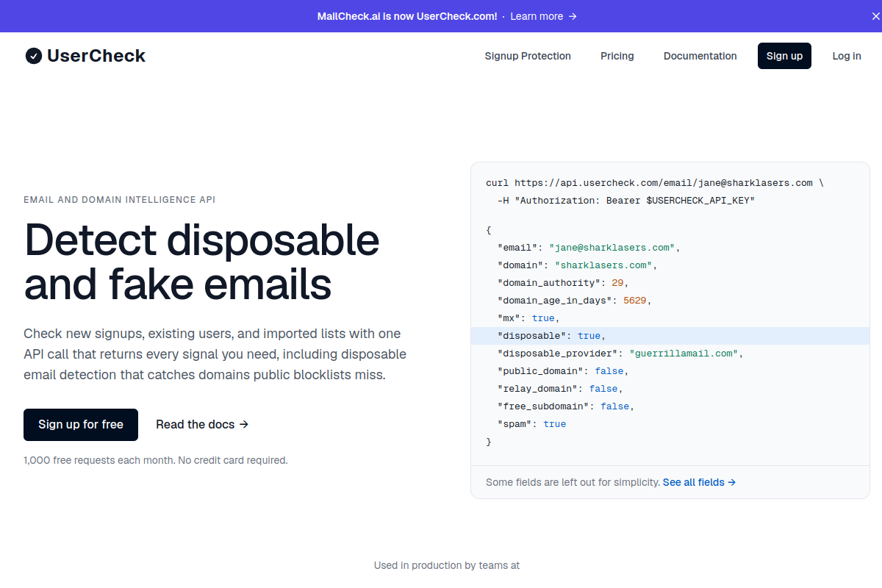Click the domain_authority value 29
The image size is (882, 588).
tap(617, 283)
